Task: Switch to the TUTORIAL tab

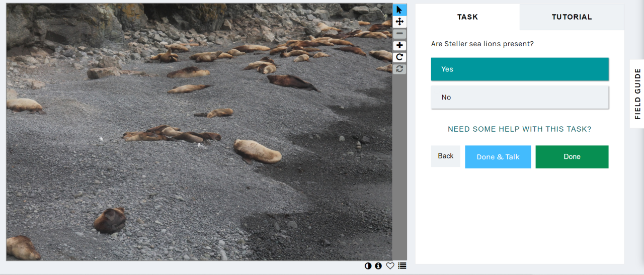Action: pos(572,17)
